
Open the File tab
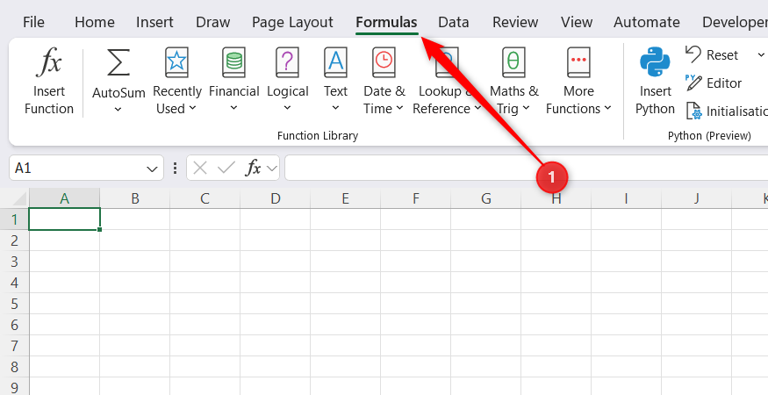[x=33, y=22]
